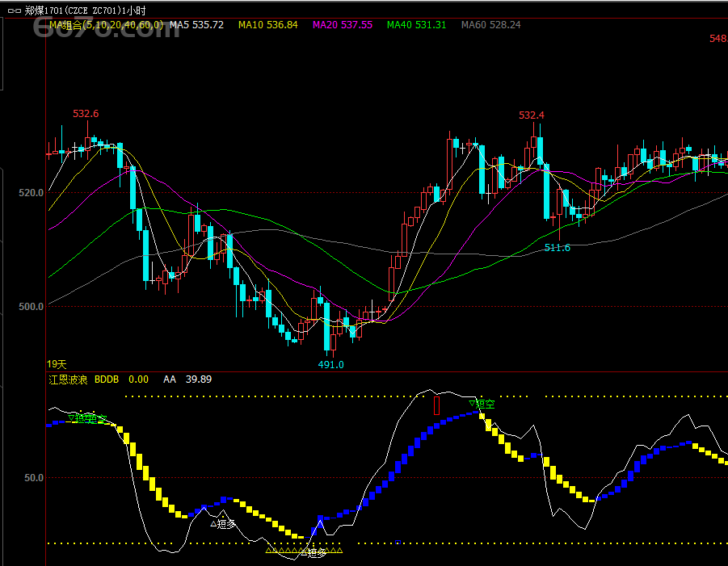Click the 19天 period label
728x566 pixels.
pos(57,364)
